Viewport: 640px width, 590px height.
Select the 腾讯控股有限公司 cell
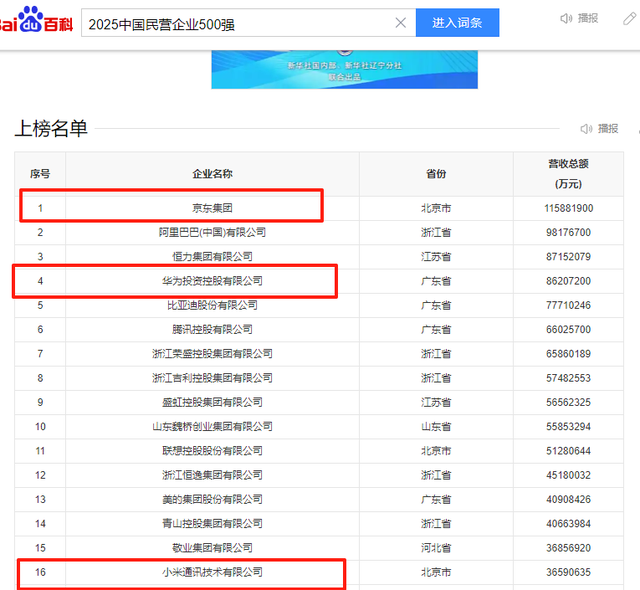(212, 330)
